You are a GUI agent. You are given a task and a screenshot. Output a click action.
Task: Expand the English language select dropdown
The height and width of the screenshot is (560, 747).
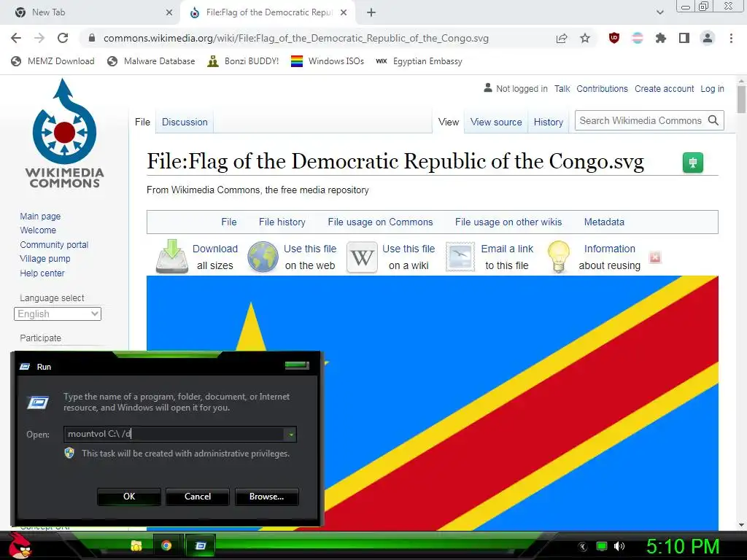pyautogui.click(x=58, y=314)
